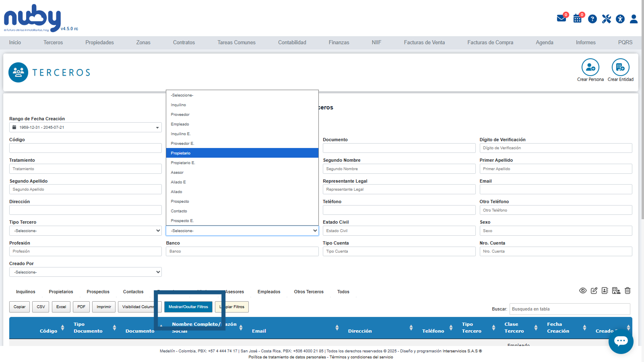This screenshot has width=644, height=362.
Task: Click the Crear Entidad icon
Action: coord(621,67)
